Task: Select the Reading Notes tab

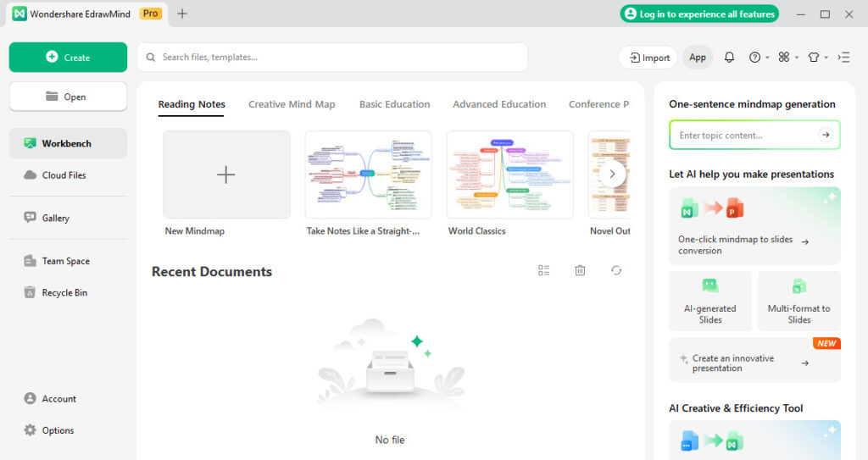Action: click(x=192, y=104)
